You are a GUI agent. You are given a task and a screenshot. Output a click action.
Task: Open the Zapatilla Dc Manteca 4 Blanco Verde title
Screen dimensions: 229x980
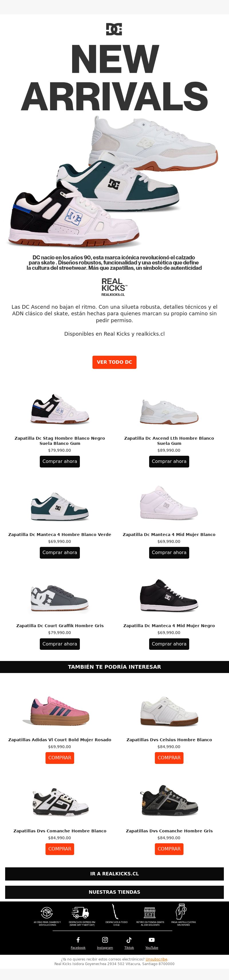click(x=60, y=535)
